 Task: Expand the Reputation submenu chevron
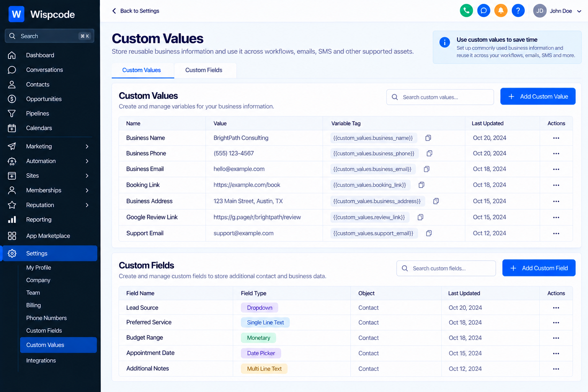tap(87, 205)
